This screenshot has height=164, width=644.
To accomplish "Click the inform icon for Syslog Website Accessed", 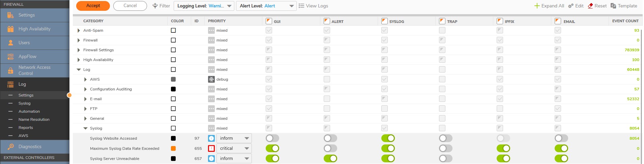I will [x=211, y=138].
